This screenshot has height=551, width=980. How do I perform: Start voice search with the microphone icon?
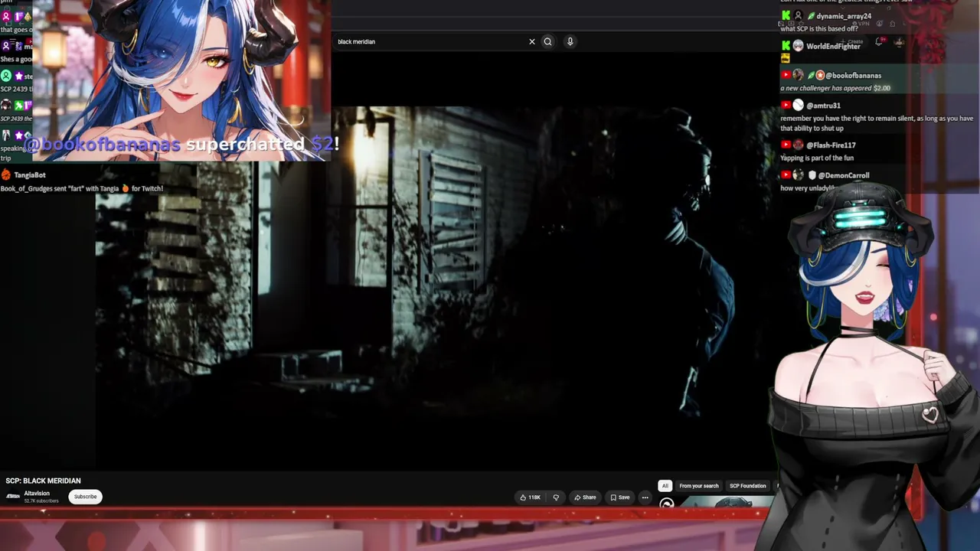tap(570, 41)
